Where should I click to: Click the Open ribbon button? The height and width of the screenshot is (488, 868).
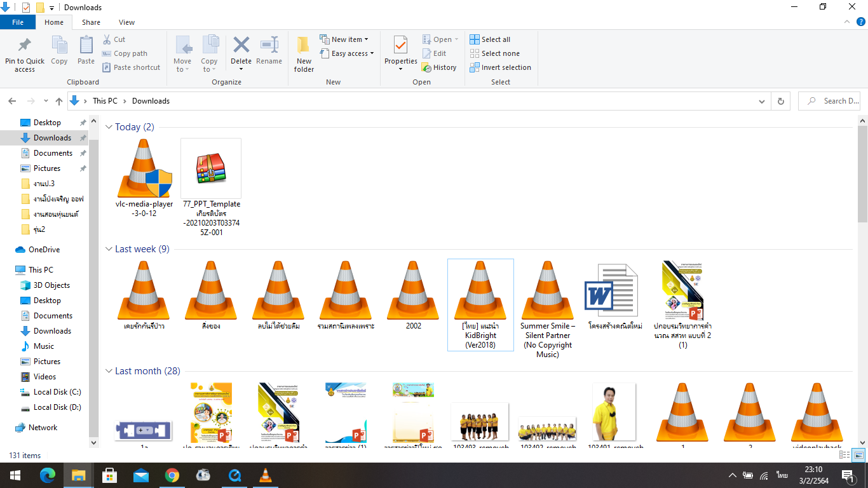coord(440,39)
